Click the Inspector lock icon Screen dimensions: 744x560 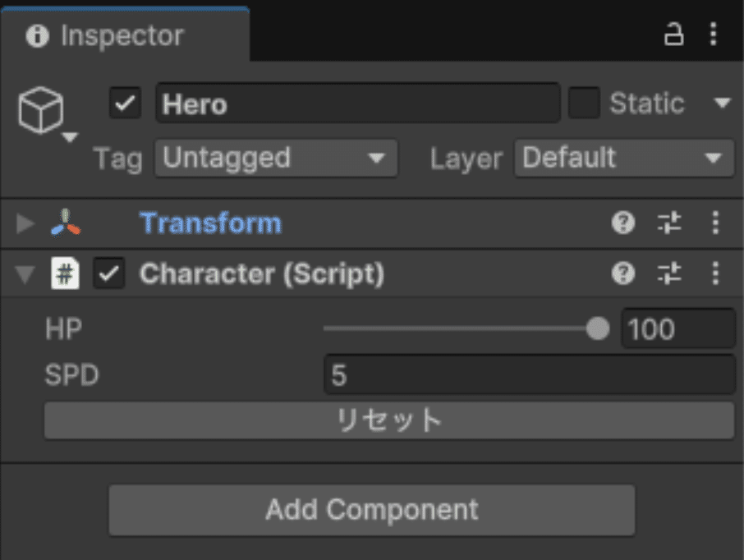coord(673,34)
